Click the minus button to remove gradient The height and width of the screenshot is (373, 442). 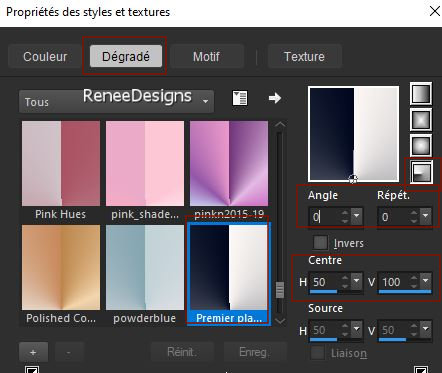click(x=69, y=352)
